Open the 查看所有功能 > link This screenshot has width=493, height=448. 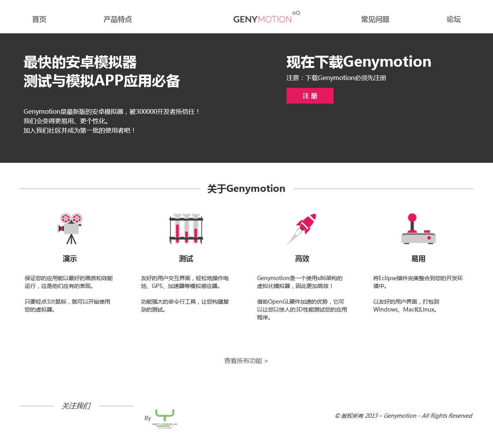246,361
